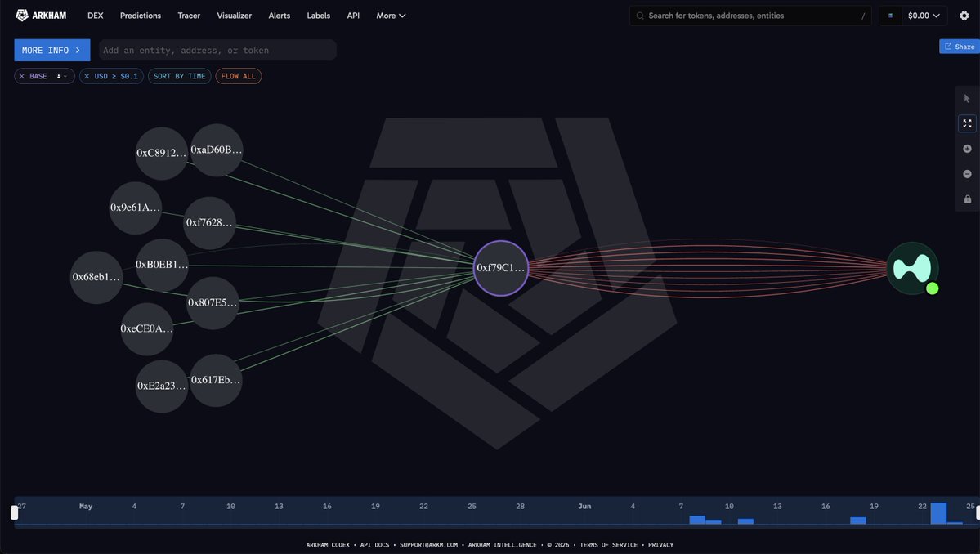Open settings via the gear icon
The width and height of the screenshot is (980, 554).
tap(964, 16)
